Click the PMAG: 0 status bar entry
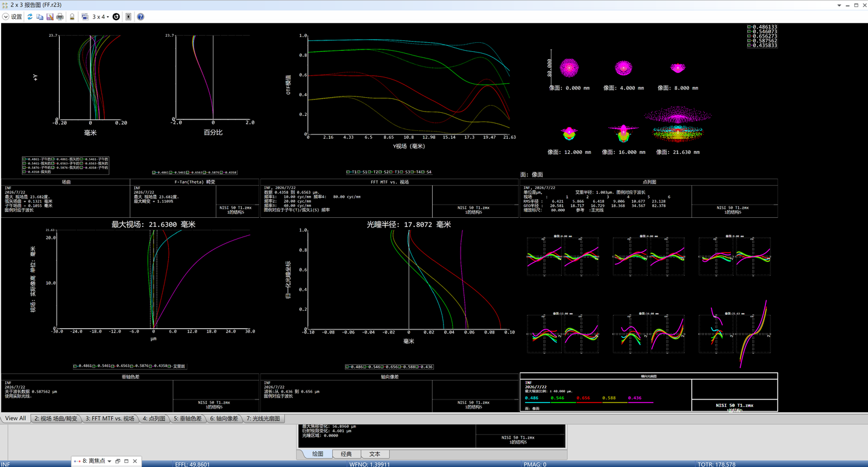868x467 pixels. pyautogui.click(x=534, y=464)
